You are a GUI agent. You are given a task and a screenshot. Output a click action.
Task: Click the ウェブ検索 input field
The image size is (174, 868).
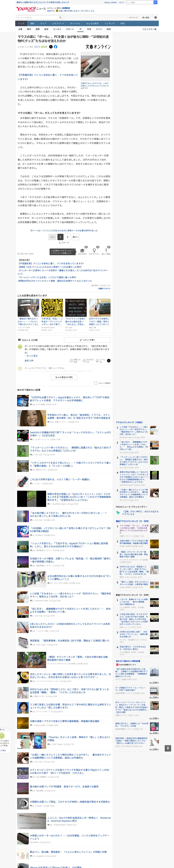pos(139,2)
